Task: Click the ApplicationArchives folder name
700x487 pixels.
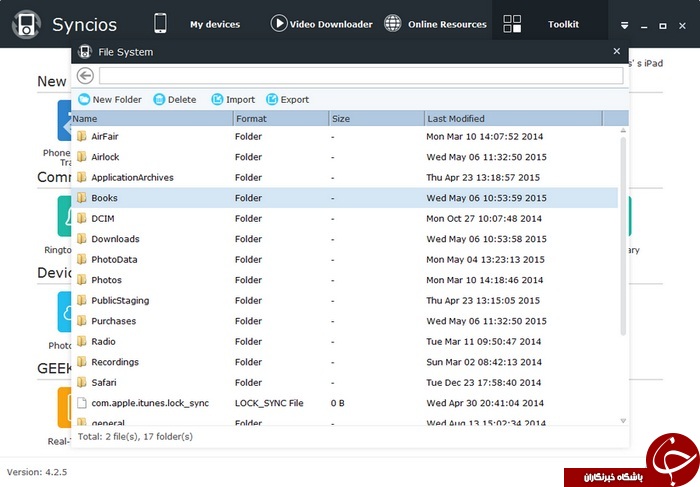Action: (x=133, y=178)
